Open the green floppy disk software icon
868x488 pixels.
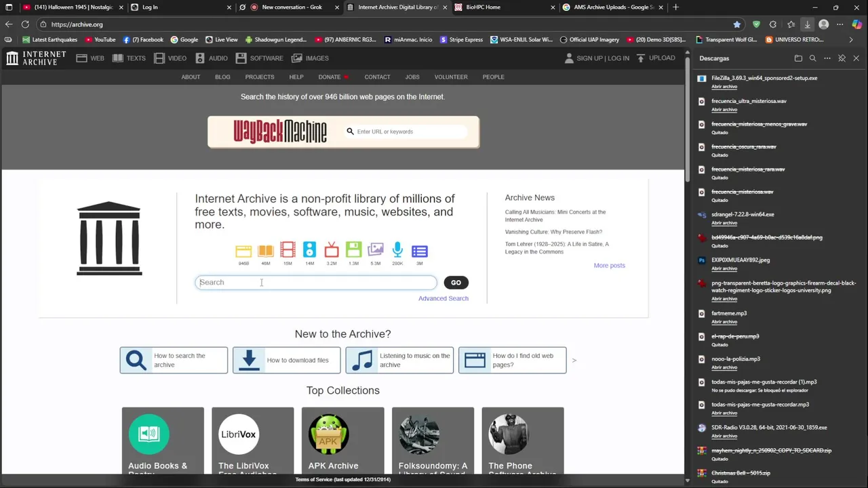click(353, 250)
